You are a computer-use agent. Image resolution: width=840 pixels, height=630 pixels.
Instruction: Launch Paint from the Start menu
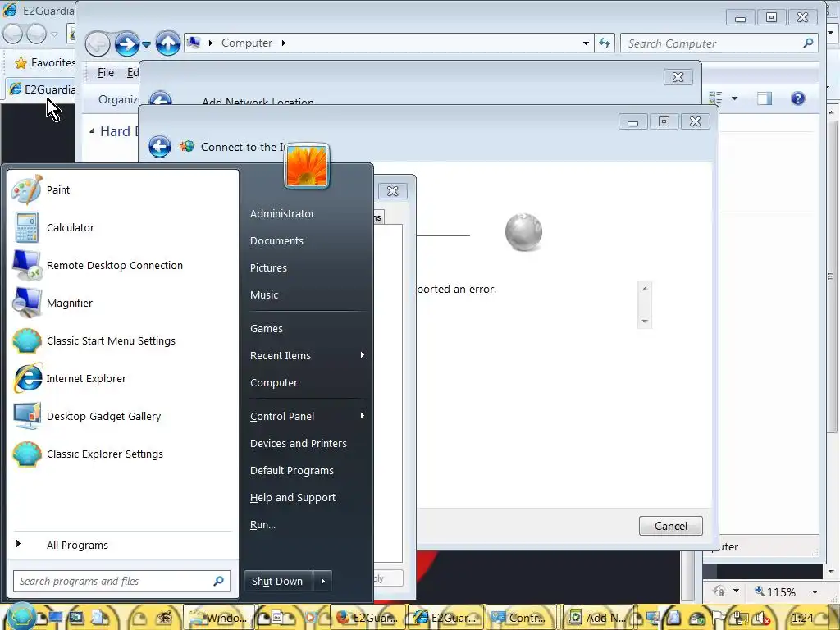pos(123,189)
